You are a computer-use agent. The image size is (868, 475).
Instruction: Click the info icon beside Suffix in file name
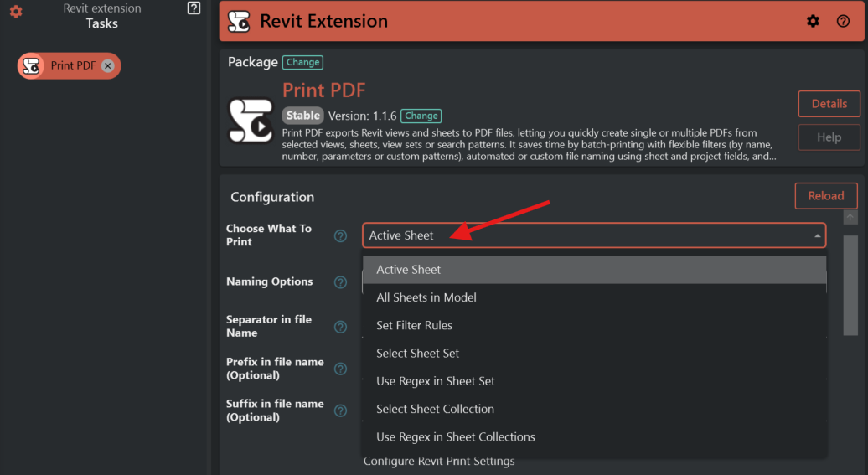[x=340, y=410]
